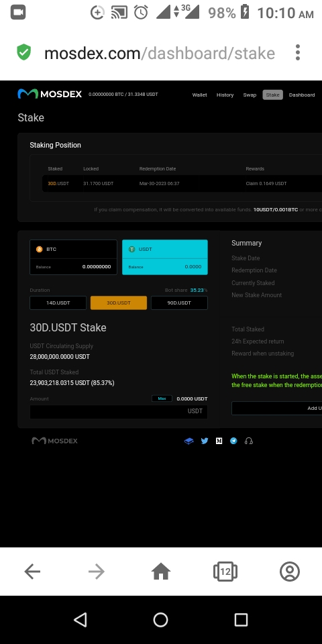Click the 0.00000000 BTC / 31.3348 USDT header balance
322x644 pixels.
coord(123,95)
